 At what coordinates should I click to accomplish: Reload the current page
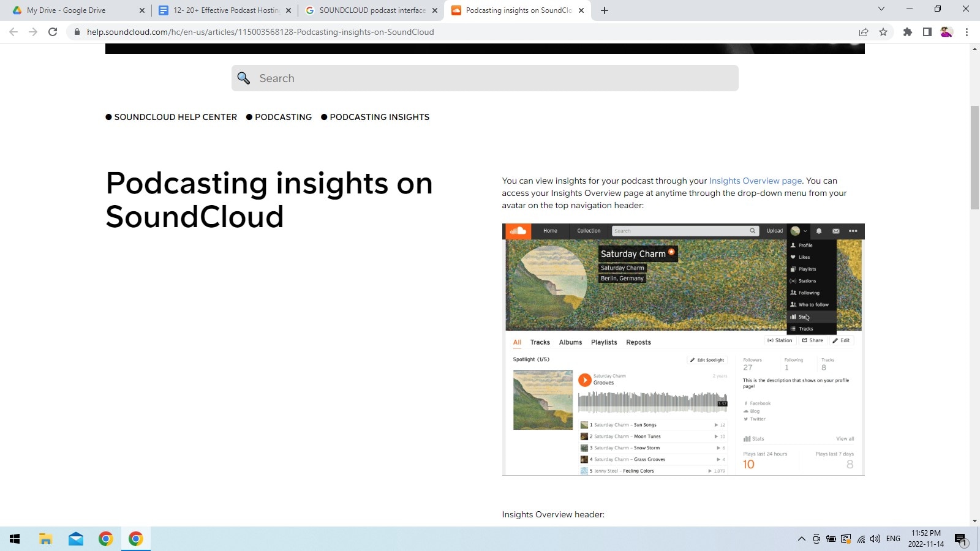(x=53, y=32)
